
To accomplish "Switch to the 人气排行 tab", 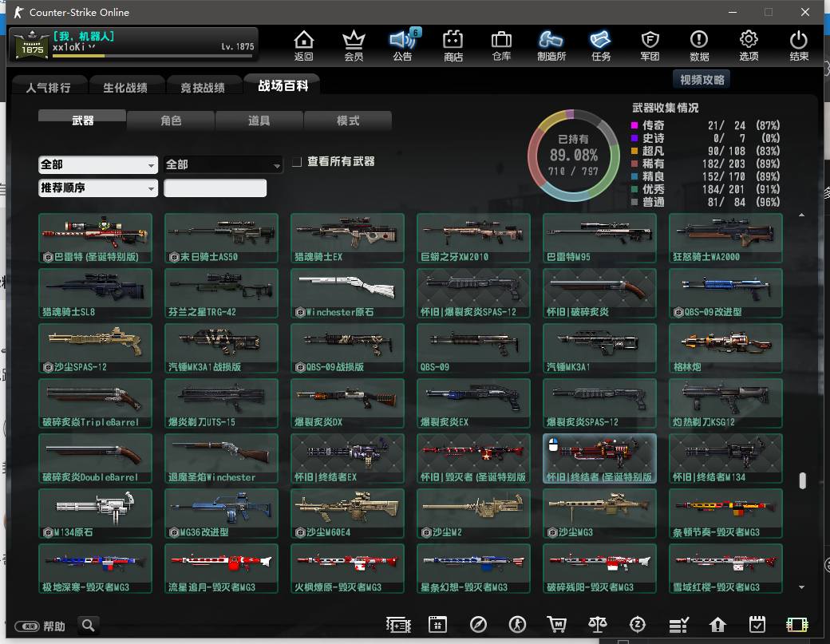I will click(x=49, y=87).
